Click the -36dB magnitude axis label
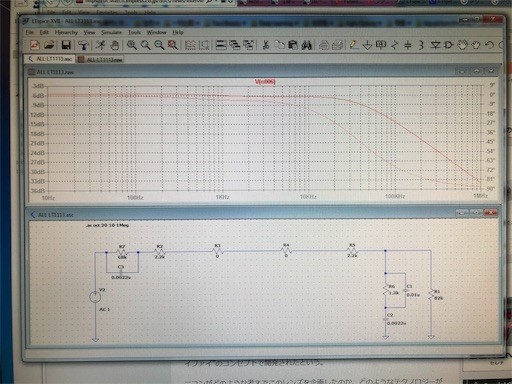 [x=37, y=191]
